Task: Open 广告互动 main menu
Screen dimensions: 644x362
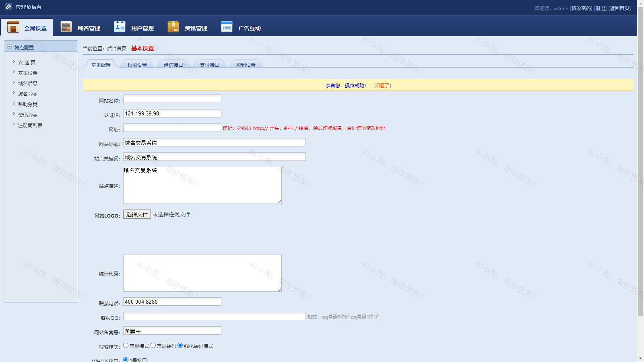Action: pyautogui.click(x=241, y=27)
